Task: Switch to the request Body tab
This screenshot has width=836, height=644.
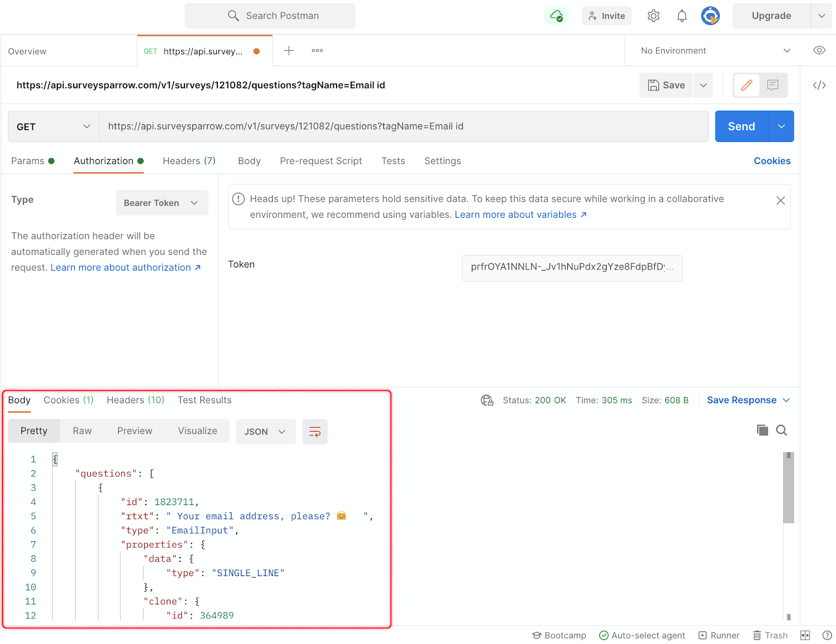Action: (x=249, y=161)
